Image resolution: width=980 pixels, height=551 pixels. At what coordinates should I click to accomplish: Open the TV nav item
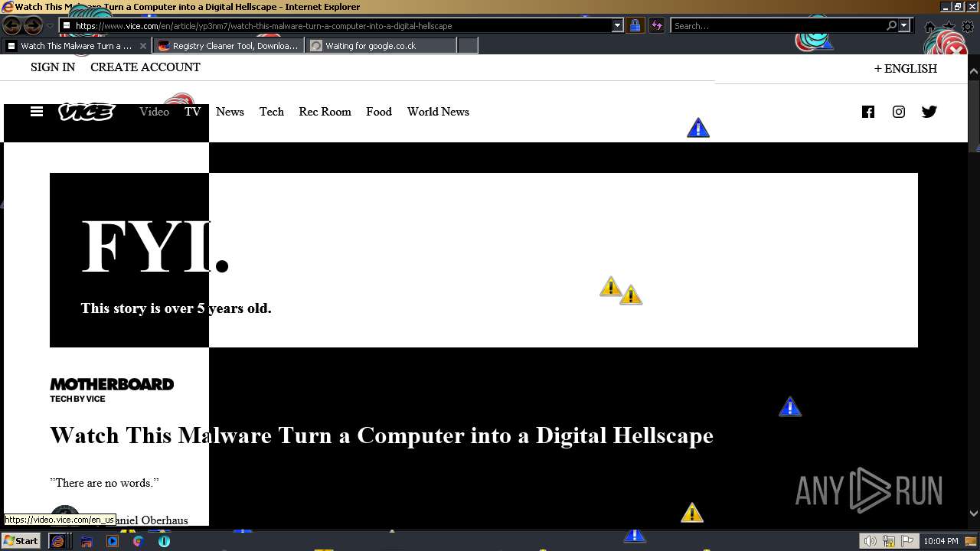tap(192, 112)
